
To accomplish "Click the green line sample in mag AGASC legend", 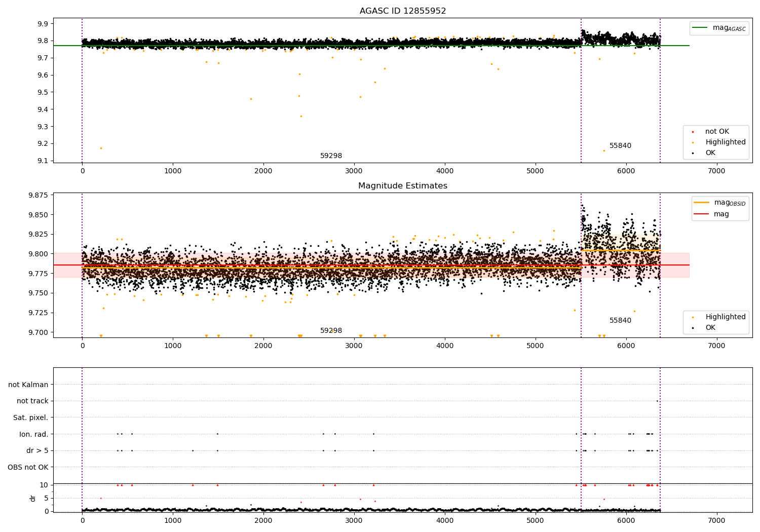I will point(700,28).
